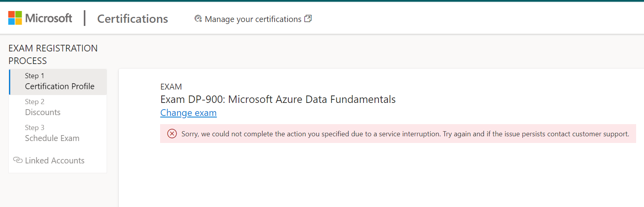Click the Exam DP-900 Azure Data Fundamentals title

pyautogui.click(x=278, y=99)
